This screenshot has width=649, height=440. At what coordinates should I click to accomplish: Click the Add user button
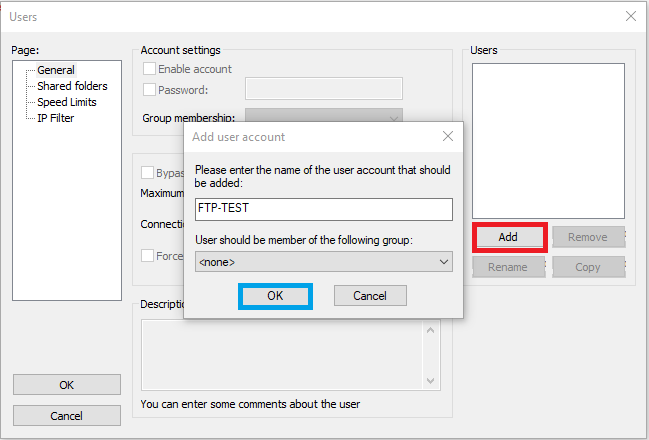[510, 237]
